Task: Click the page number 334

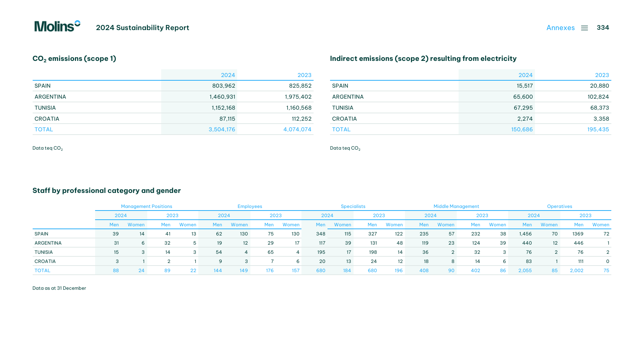Action: click(x=603, y=28)
